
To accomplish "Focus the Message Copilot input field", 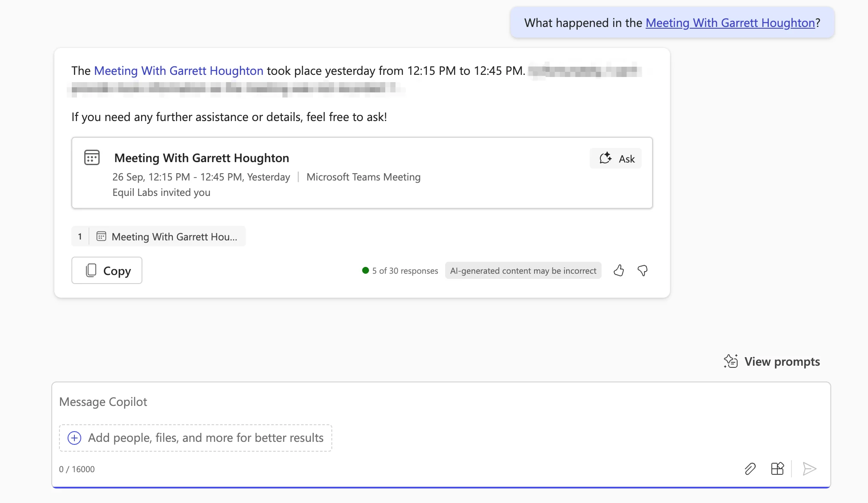I will tap(385, 402).
